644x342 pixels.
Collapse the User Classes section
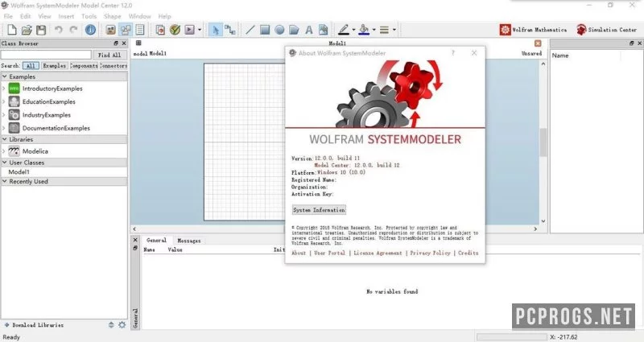(5, 163)
